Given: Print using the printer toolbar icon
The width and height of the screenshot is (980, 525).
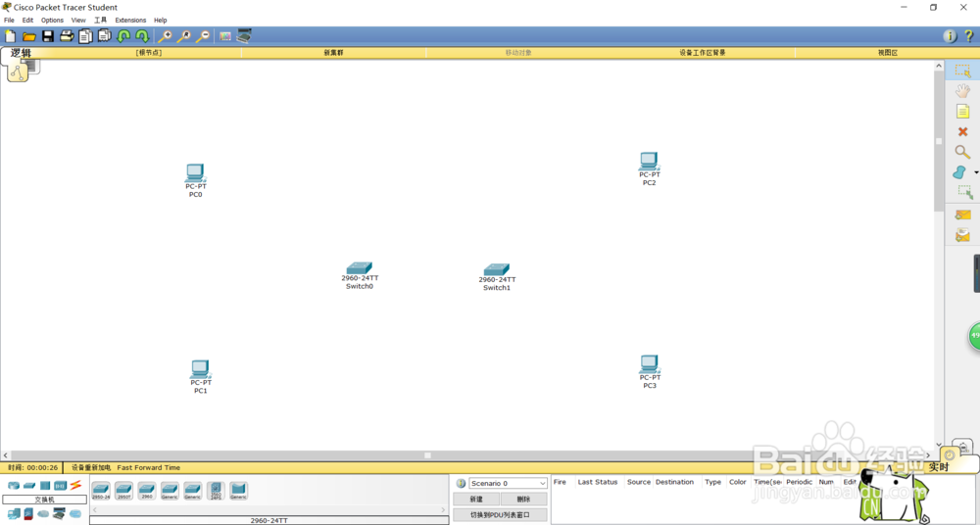Looking at the screenshot, I should 67,36.
